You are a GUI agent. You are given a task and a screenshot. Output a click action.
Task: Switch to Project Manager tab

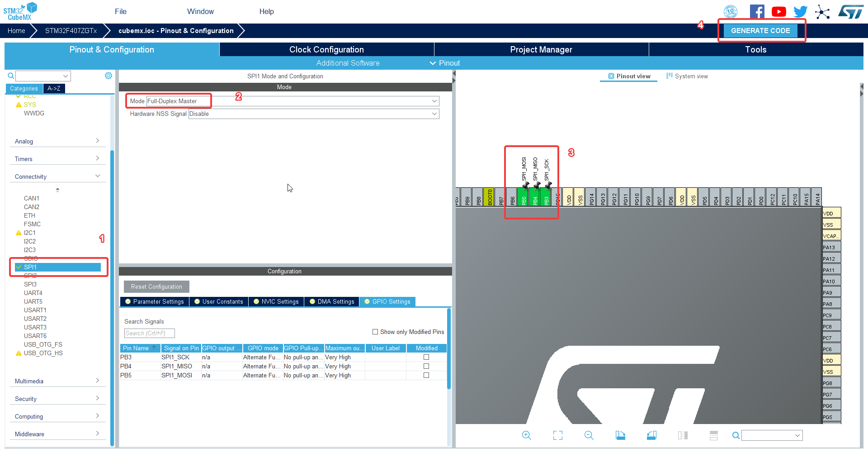point(541,49)
